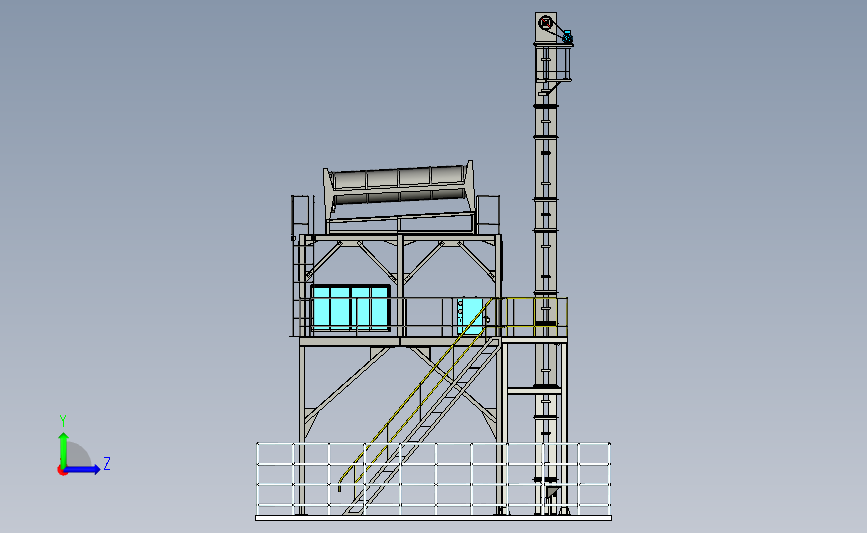Click the blue Z axis arrow
This screenshot has width=867, height=533.
pyautogui.click(x=83, y=470)
